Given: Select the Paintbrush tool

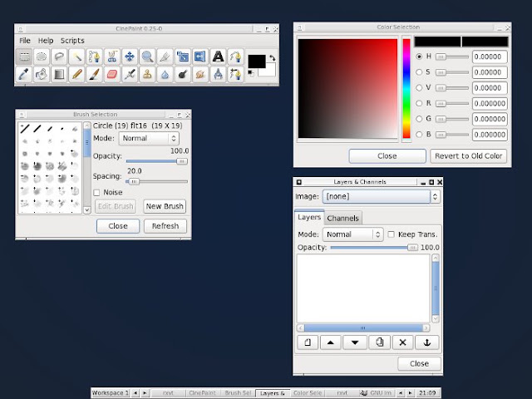Looking at the screenshot, I should pos(94,74).
